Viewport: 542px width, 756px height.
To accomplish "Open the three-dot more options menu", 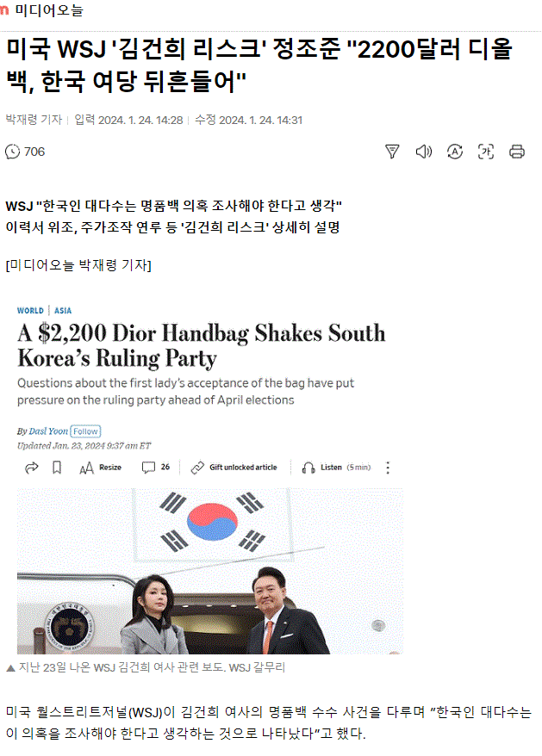I will (x=388, y=468).
